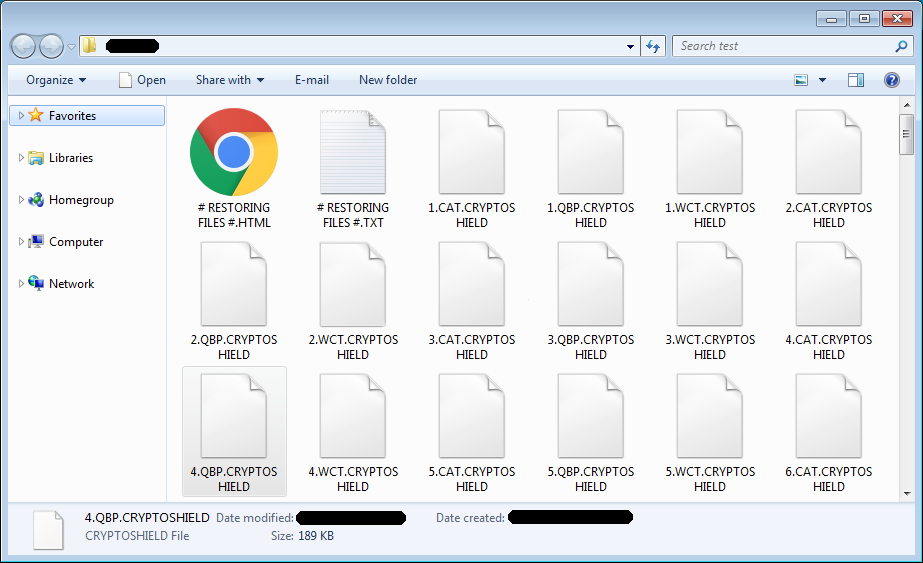The width and height of the screenshot is (923, 563).
Task: Click the Date created label
Action: [470, 518]
